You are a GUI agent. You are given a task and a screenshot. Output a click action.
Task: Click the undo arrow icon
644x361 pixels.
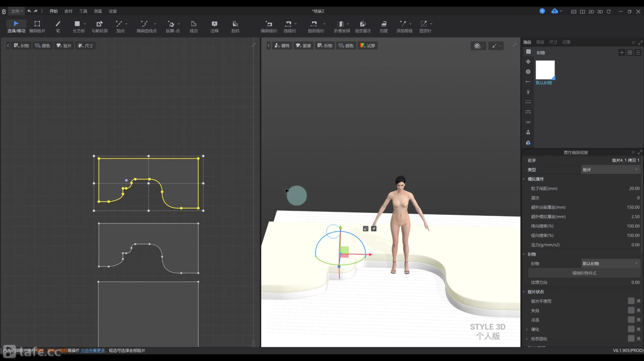pyautogui.click(x=29, y=11)
